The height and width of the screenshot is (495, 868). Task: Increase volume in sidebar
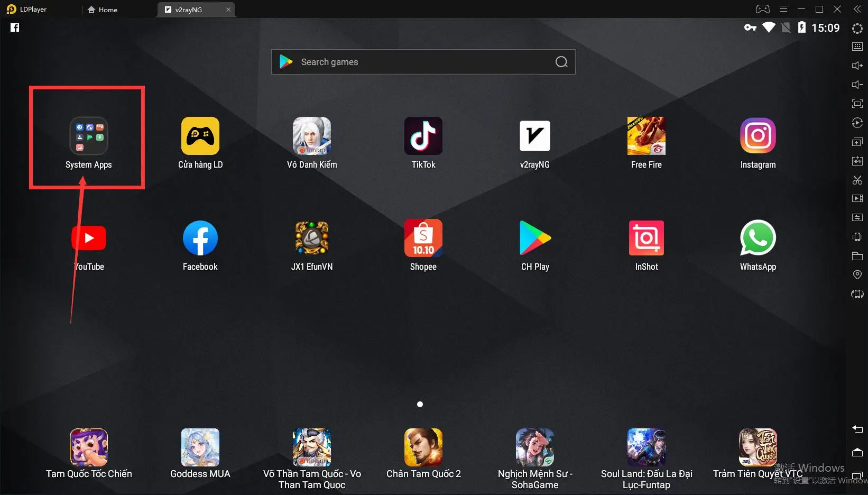pyautogui.click(x=857, y=66)
